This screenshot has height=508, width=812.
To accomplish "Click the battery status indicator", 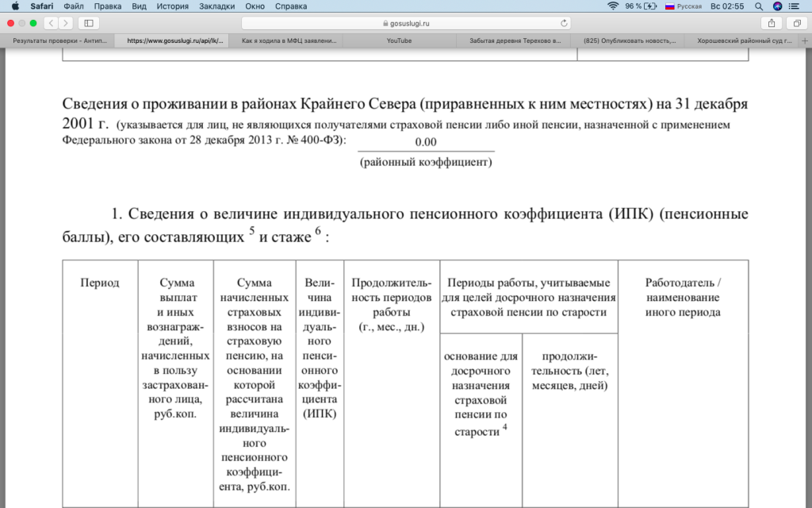I will [641, 6].
